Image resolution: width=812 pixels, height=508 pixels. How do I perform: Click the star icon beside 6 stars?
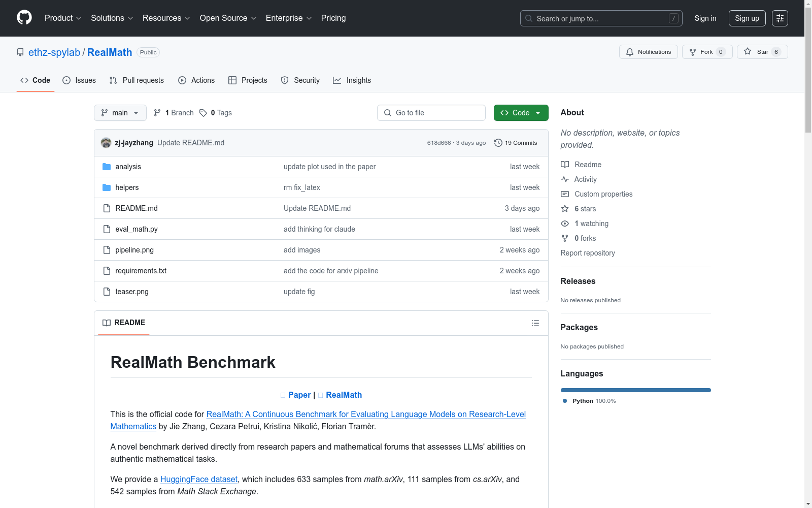(565, 209)
